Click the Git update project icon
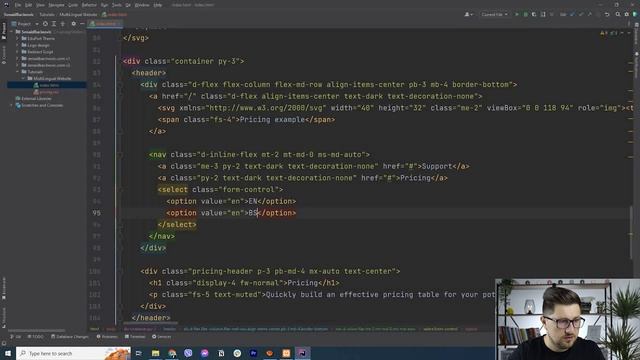This screenshot has width=640, height=360. click(x=572, y=14)
